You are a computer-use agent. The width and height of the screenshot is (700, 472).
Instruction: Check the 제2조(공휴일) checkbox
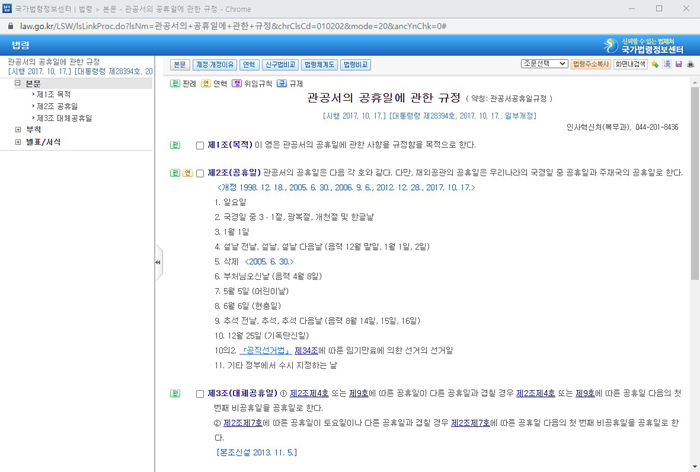tap(200, 173)
